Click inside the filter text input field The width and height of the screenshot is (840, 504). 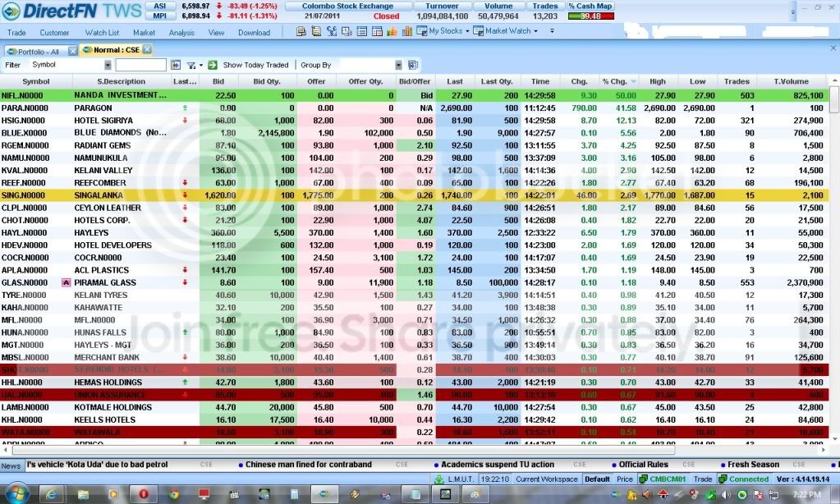(x=141, y=65)
